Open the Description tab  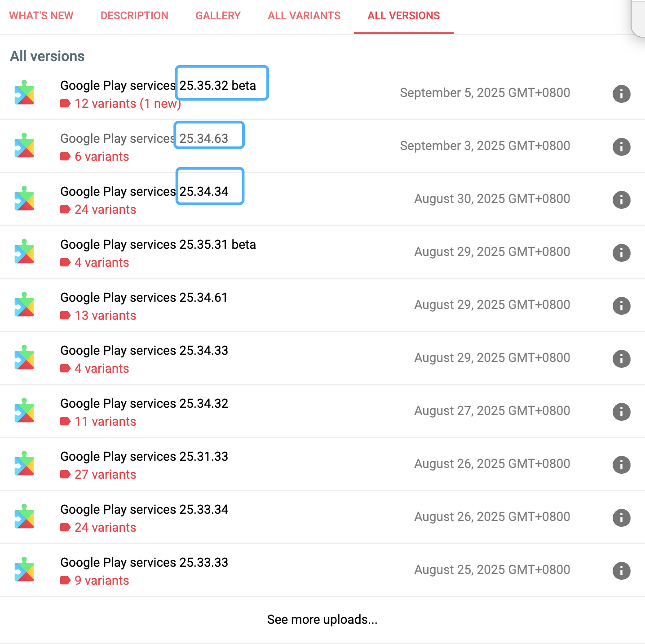(x=134, y=16)
